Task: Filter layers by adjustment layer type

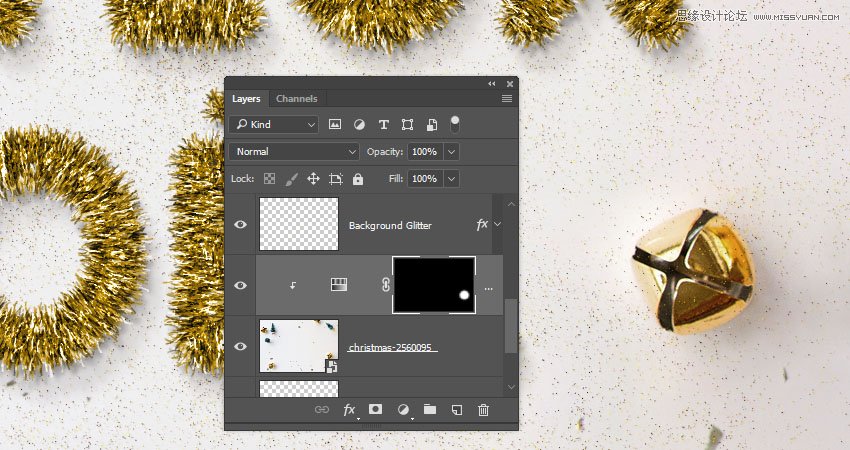Action: (x=359, y=125)
